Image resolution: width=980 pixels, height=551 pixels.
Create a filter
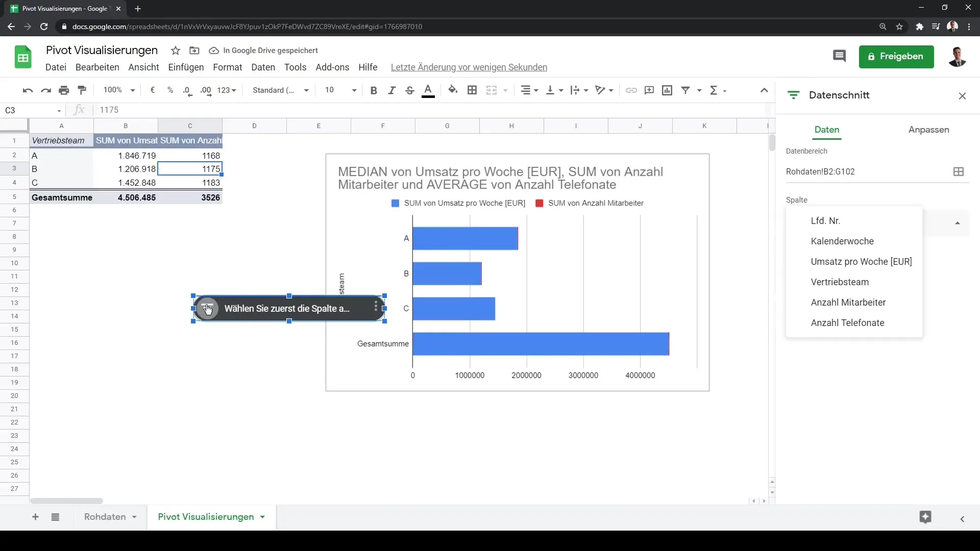tap(685, 90)
